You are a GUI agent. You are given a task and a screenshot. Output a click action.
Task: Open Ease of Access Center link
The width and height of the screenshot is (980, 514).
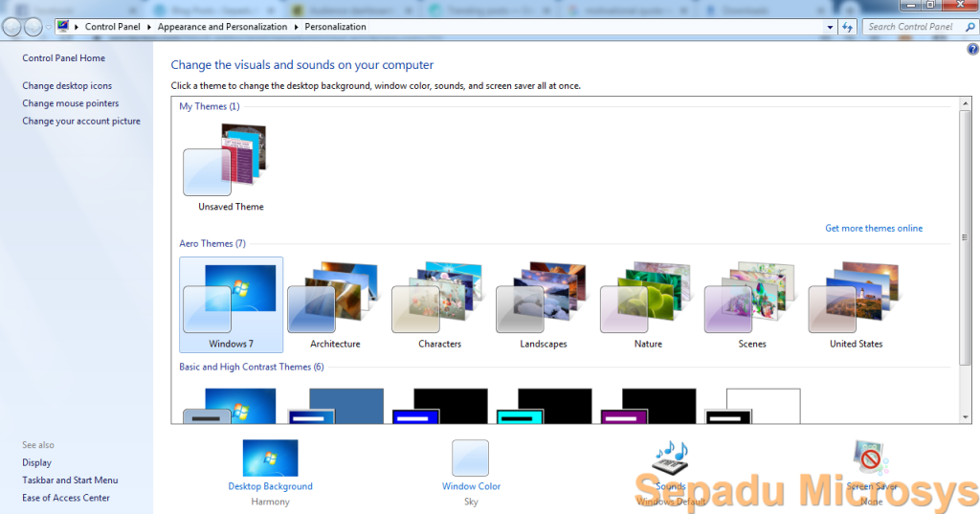(x=66, y=498)
